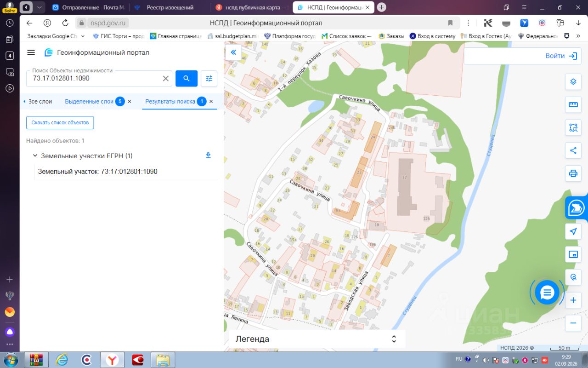Screen dimensions: 588x368
Task: Click the share map icon
Action: point(573,150)
